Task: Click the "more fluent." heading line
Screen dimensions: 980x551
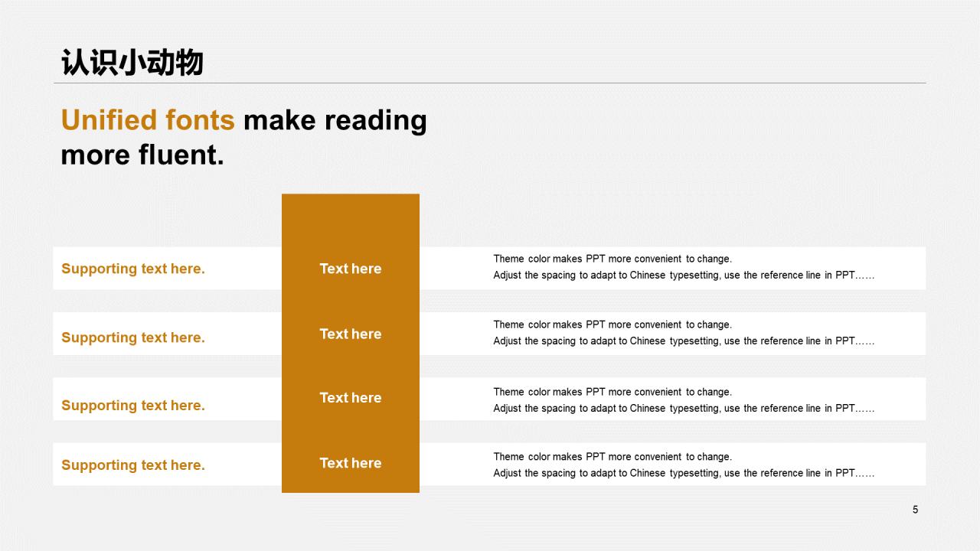Action: [x=142, y=155]
